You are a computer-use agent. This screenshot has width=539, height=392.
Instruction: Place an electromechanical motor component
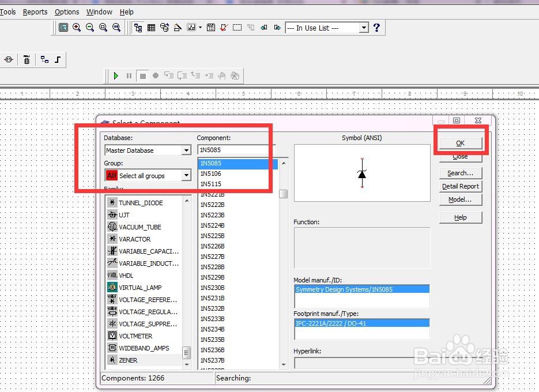9,59
